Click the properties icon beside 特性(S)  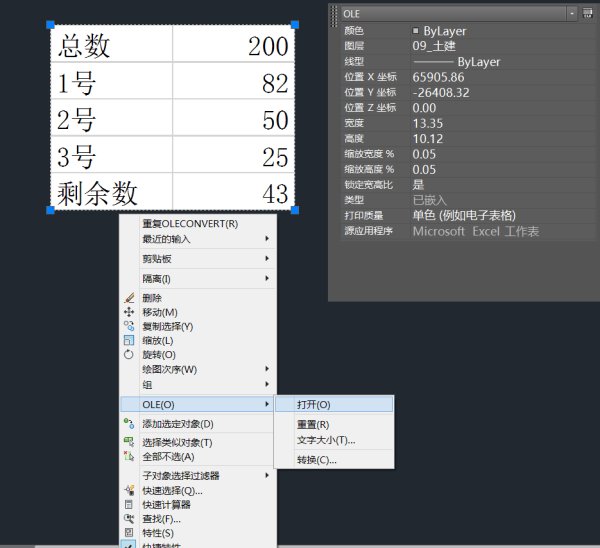pyautogui.click(x=129, y=532)
